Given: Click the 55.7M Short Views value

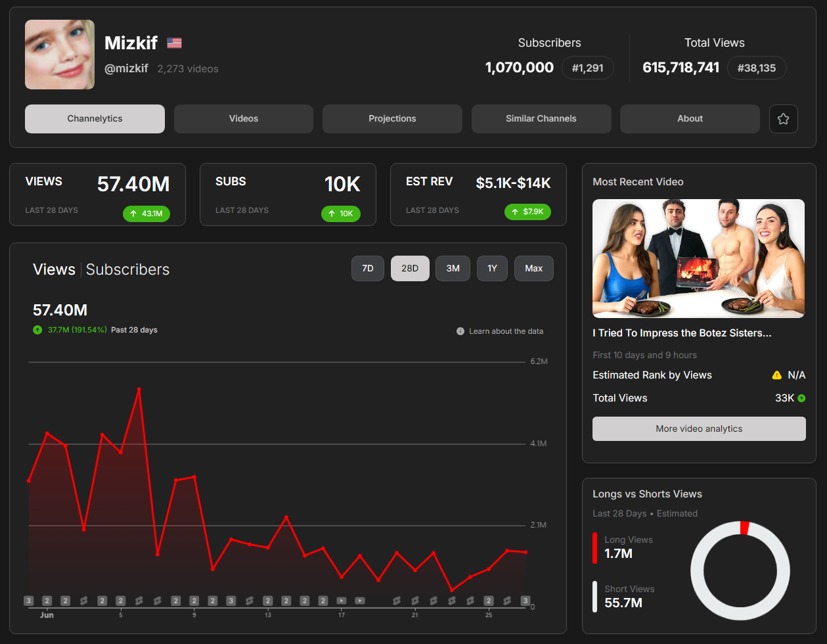Looking at the screenshot, I should coord(623,603).
